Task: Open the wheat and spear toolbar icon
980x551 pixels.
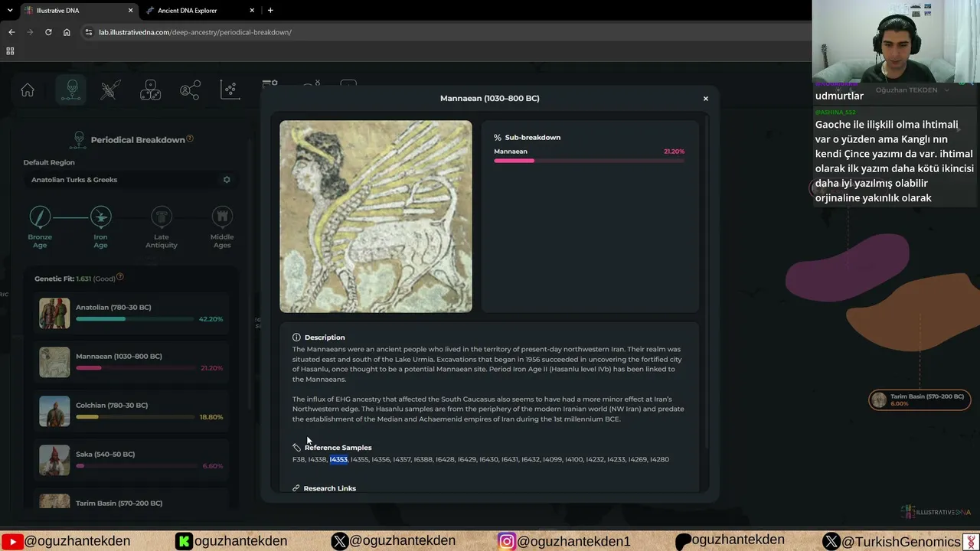Action: [x=110, y=90]
